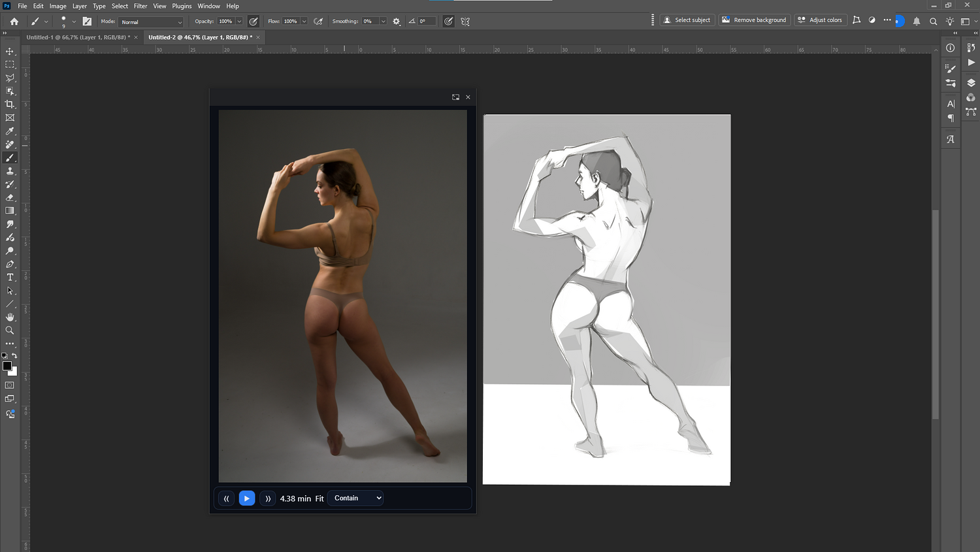
Task: Open the brush preset picker arrow
Action: (74, 22)
